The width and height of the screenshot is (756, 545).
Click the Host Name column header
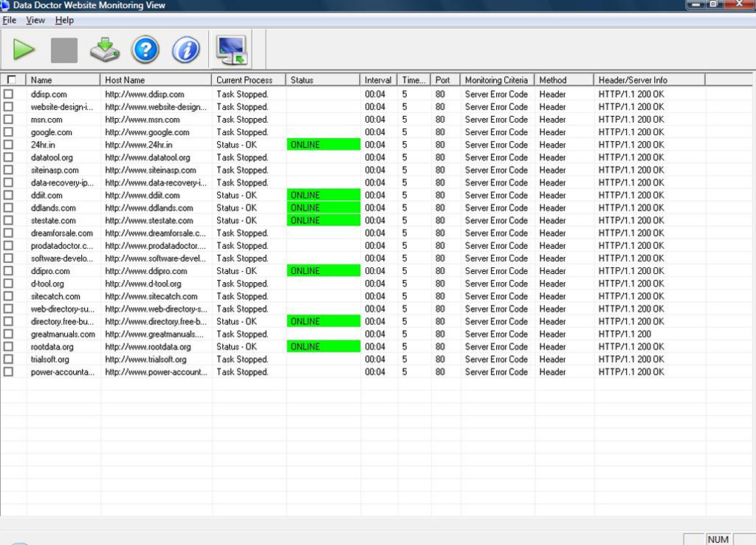156,80
